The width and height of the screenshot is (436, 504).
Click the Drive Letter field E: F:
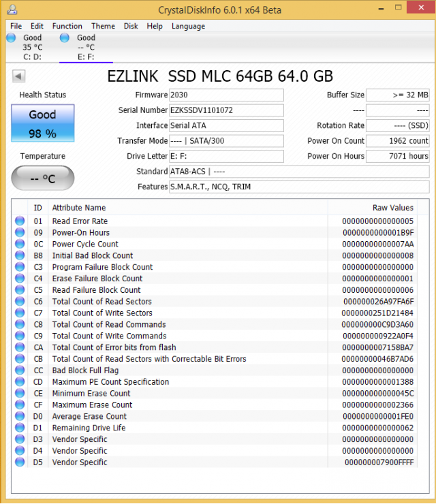click(226, 156)
